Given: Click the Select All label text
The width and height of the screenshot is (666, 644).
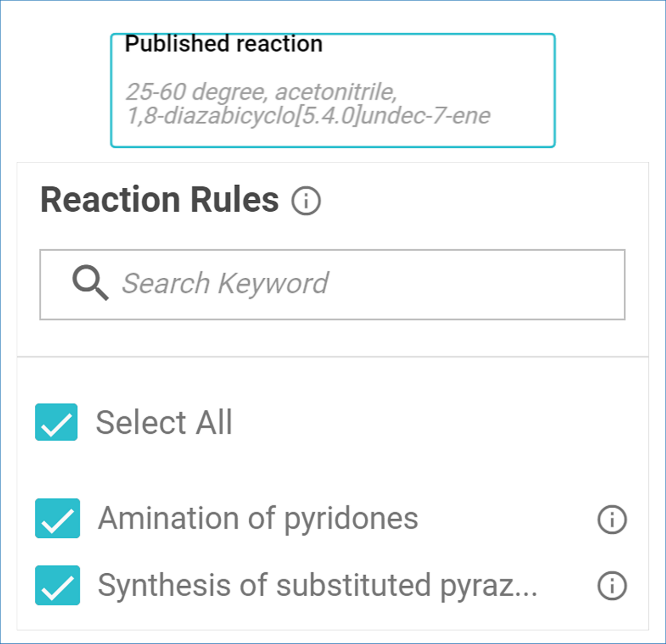Looking at the screenshot, I should click(x=164, y=422).
